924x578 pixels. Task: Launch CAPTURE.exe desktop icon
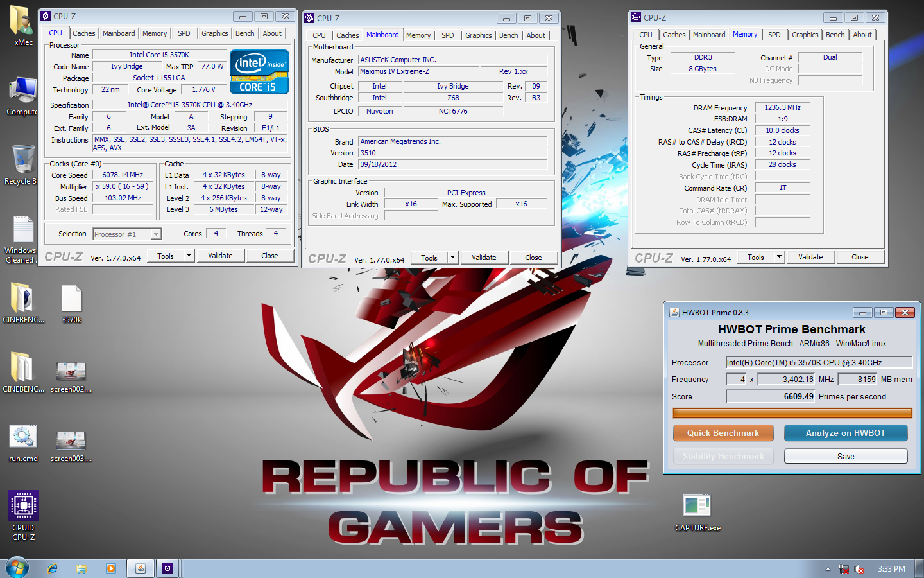point(697,512)
